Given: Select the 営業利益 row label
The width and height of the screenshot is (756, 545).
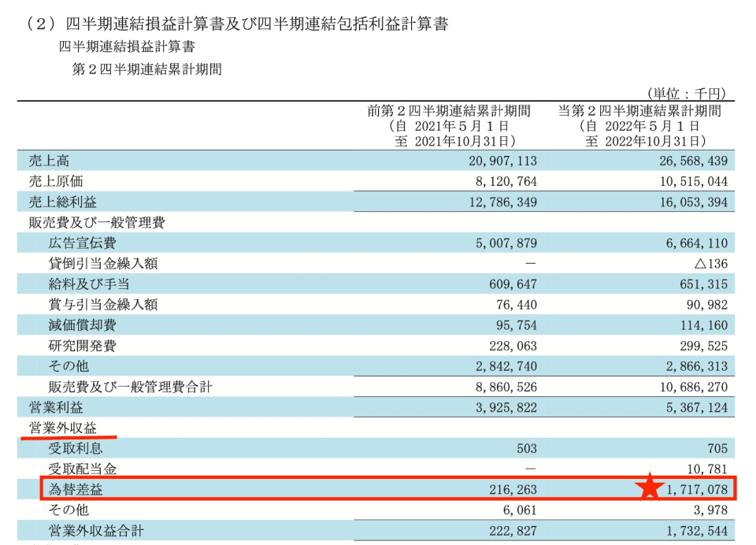Looking at the screenshot, I should [x=55, y=407].
